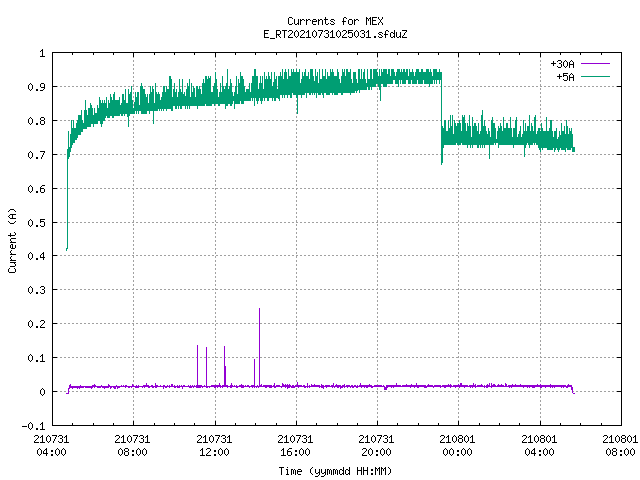
Task: Click the y-axis tick label 0.7
Action: (x=36, y=155)
